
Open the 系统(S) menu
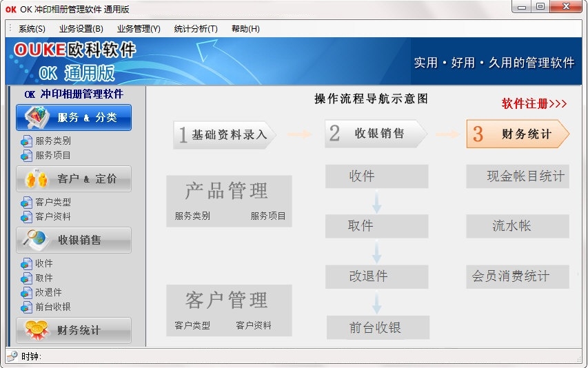pyautogui.click(x=32, y=29)
